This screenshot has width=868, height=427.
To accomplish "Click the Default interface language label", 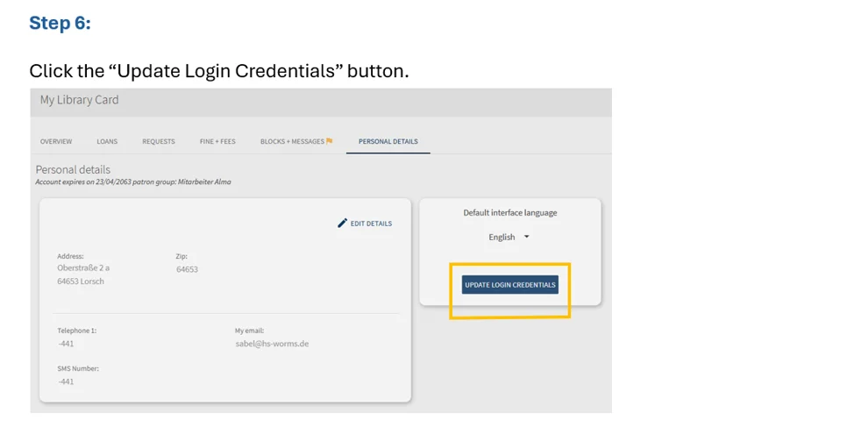I will tap(509, 213).
